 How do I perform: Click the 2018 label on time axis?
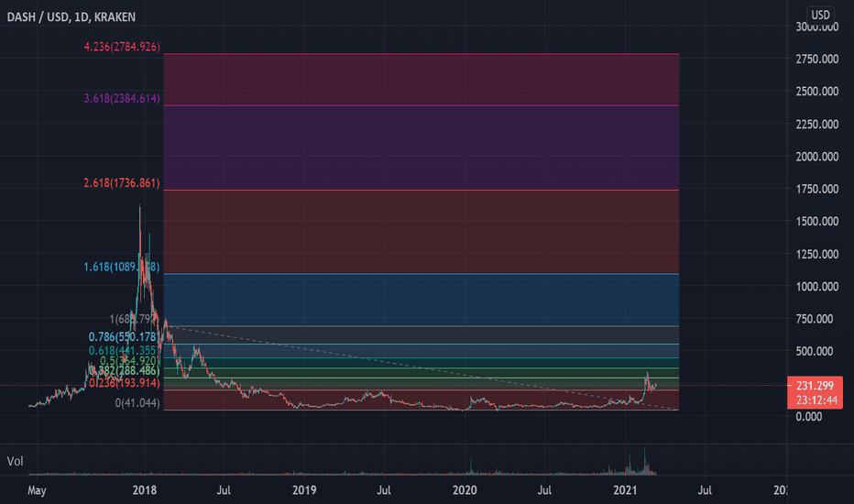(145, 490)
